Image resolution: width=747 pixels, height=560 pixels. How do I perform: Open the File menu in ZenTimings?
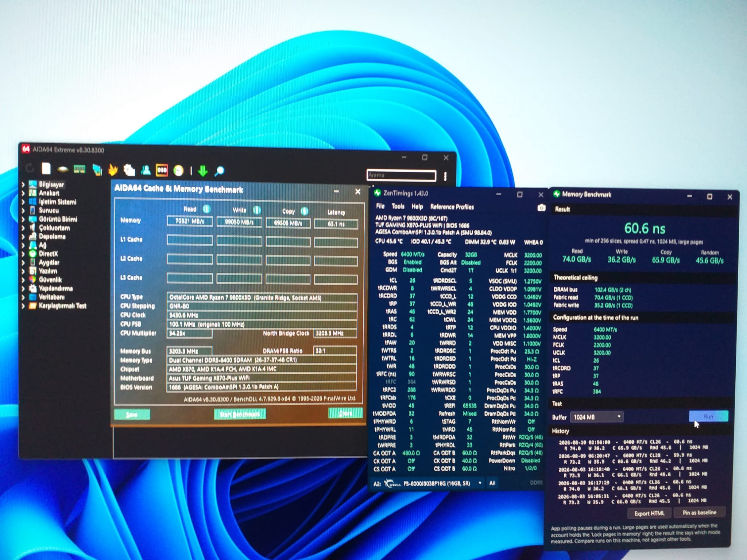380,206
